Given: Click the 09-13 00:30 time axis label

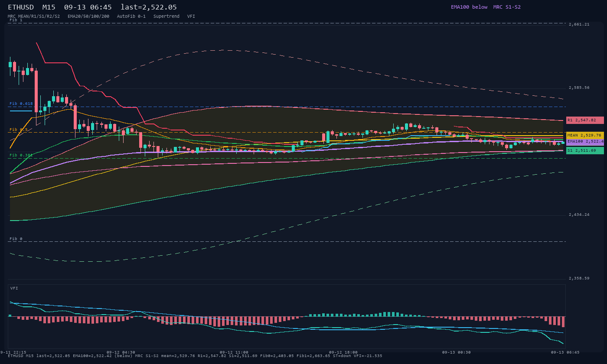Looking at the screenshot, I should tap(457, 352).
